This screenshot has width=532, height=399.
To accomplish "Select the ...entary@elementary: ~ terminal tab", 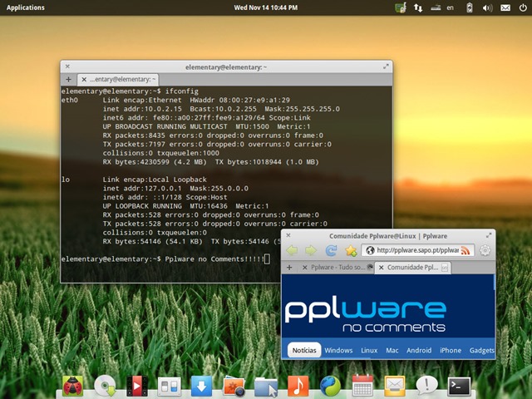I will point(118,80).
